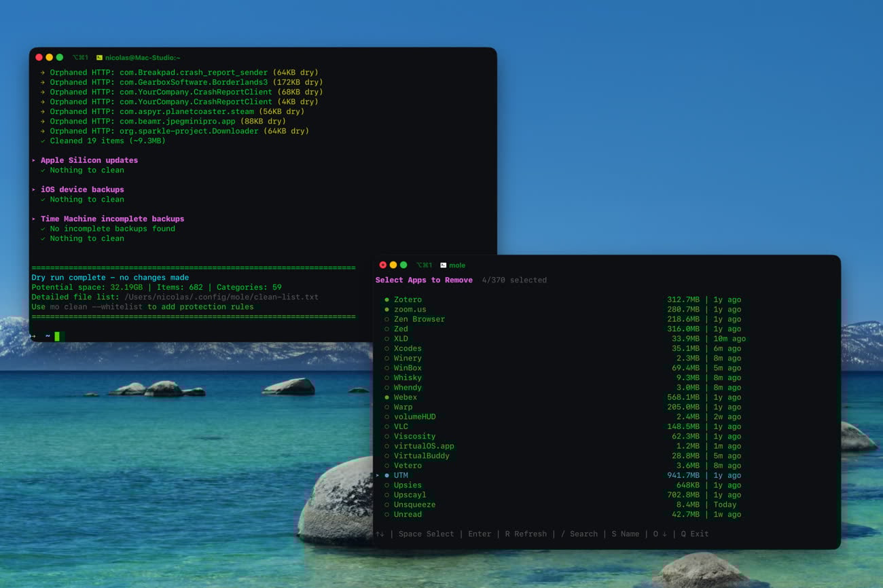The height and width of the screenshot is (588, 883).
Task: Click the terminal icon beside nicolas@Mac-Studio title
Action: pyautogui.click(x=99, y=58)
